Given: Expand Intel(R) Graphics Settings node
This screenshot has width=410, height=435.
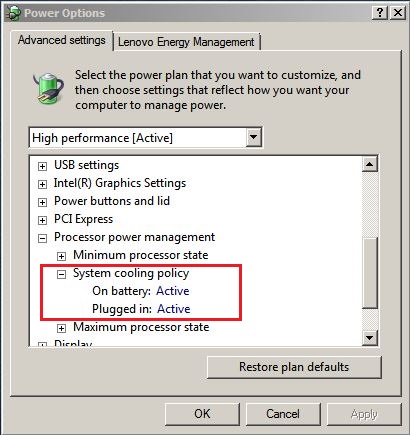Looking at the screenshot, I should click(42, 184).
